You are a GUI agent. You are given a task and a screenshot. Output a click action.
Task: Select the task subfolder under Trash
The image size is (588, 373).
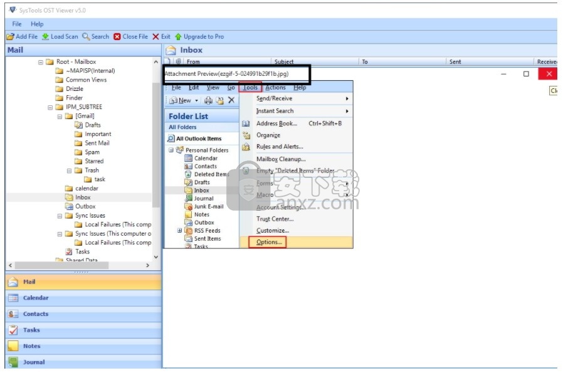100,179
